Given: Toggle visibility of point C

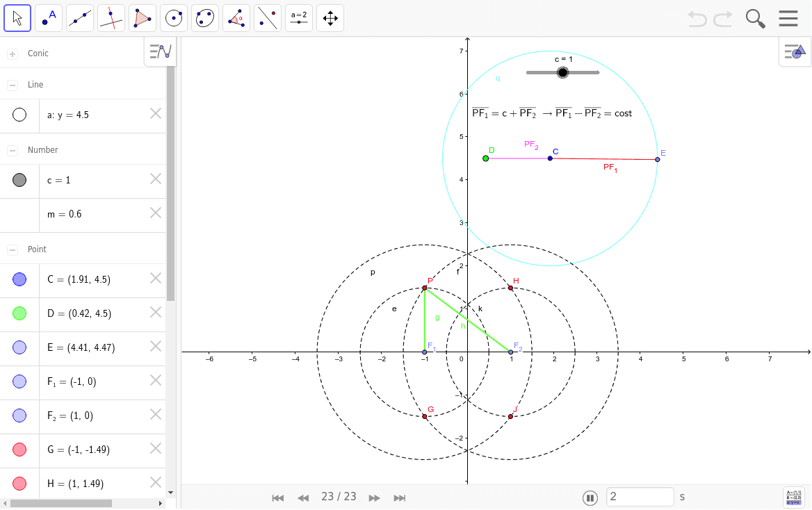Looking at the screenshot, I should click(19, 279).
